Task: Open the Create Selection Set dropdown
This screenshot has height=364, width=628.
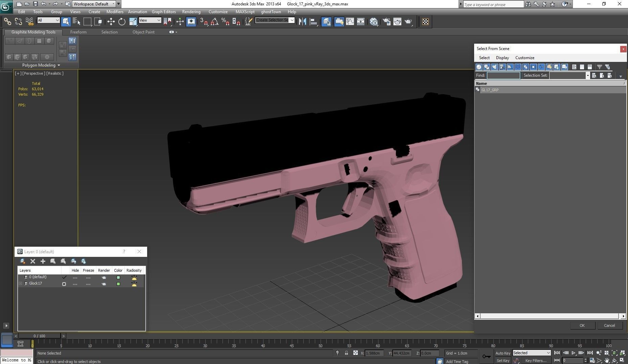Action: (275, 20)
